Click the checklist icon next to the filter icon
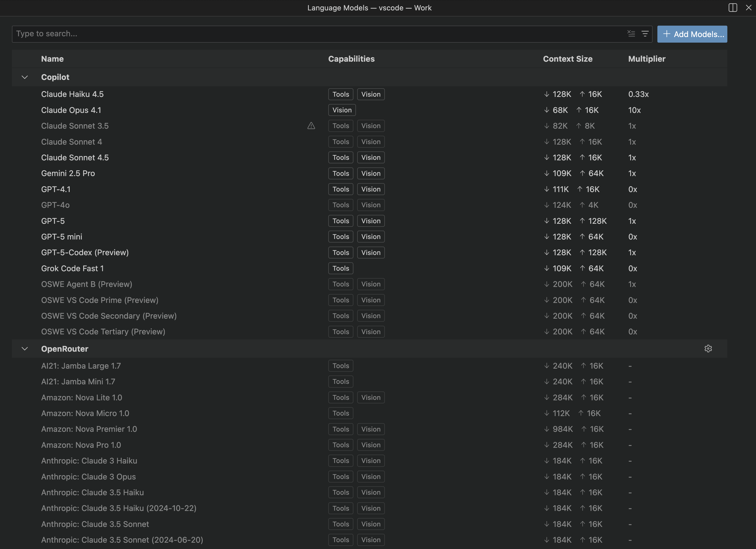The width and height of the screenshot is (756, 549). click(631, 34)
